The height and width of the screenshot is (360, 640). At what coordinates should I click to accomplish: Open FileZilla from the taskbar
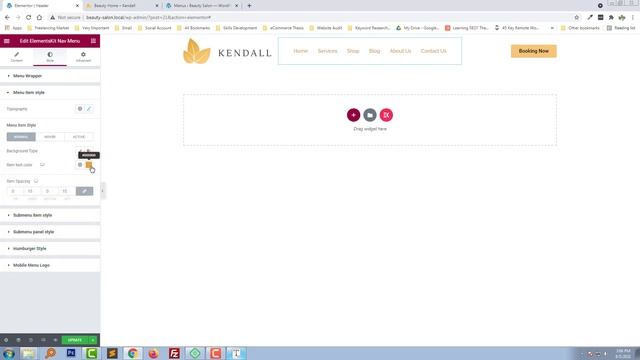[174, 353]
